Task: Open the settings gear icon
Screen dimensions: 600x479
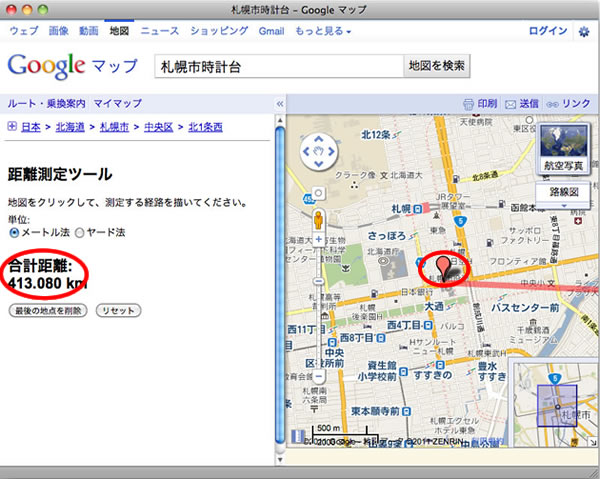Action: 584,32
